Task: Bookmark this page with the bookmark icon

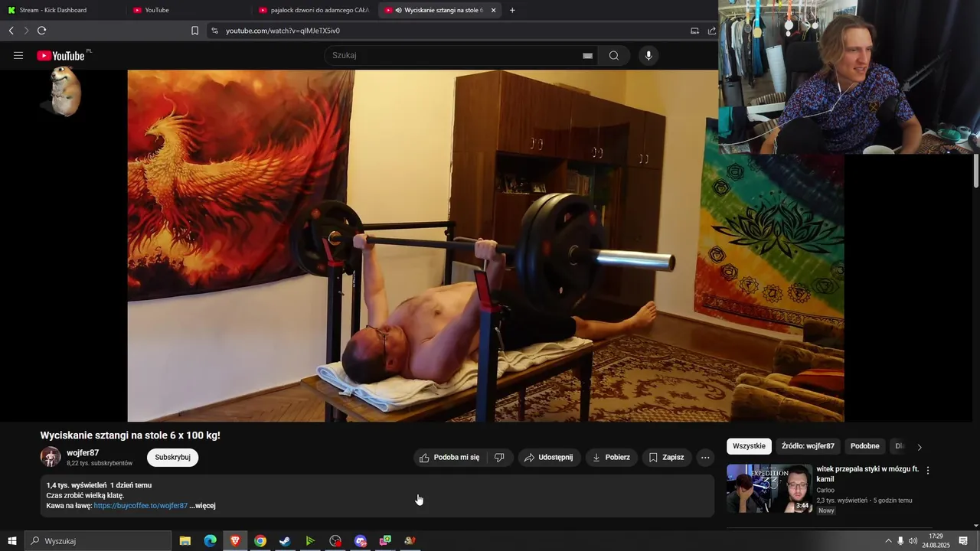Action: [194, 31]
